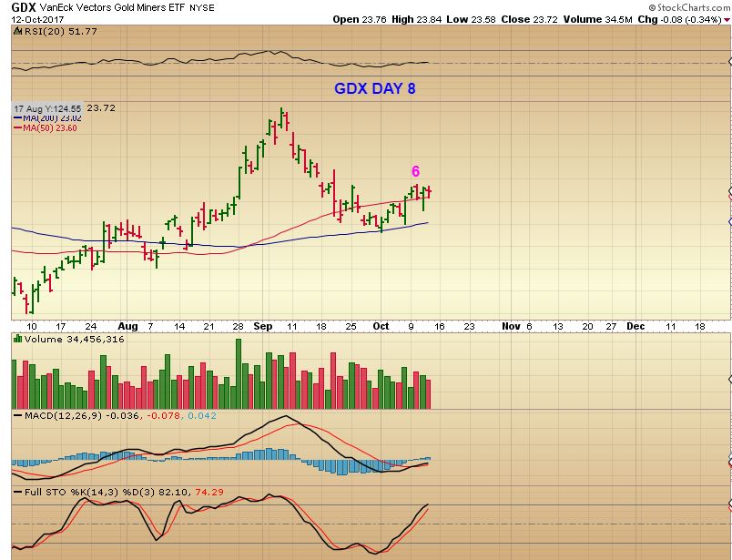Click the NYSE exchange label
The height and width of the screenshot is (560, 732).
pyautogui.click(x=202, y=7)
